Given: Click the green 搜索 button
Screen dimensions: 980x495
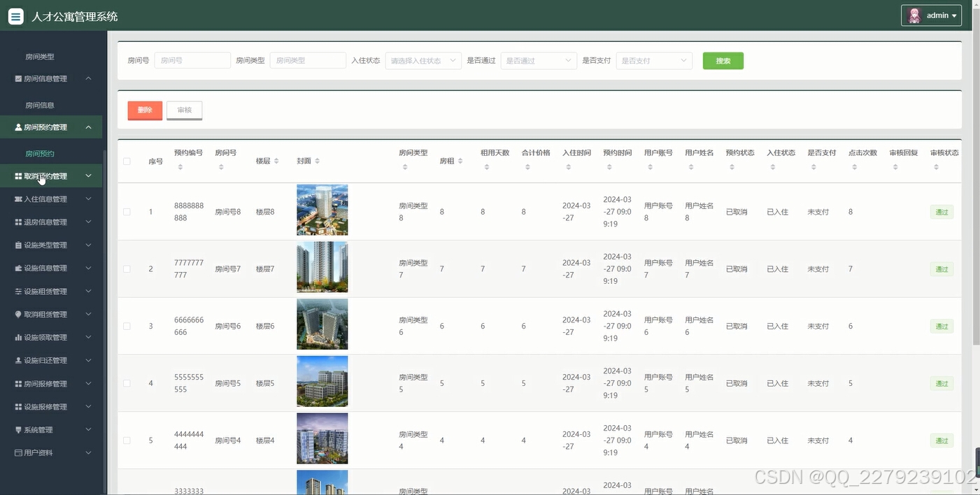Looking at the screenshot, I should [x=723, y=61].
